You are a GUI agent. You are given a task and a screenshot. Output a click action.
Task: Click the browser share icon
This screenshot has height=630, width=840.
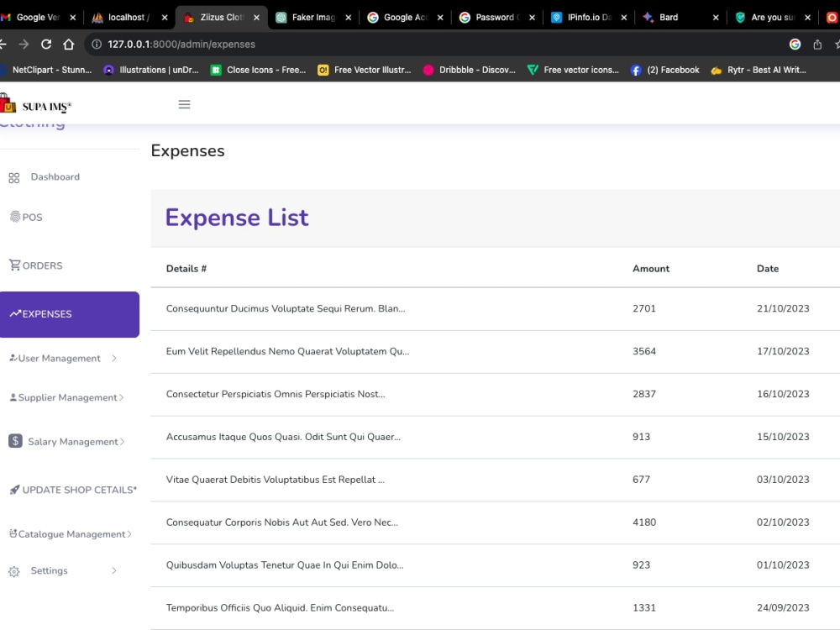click(x=817, y=45)
